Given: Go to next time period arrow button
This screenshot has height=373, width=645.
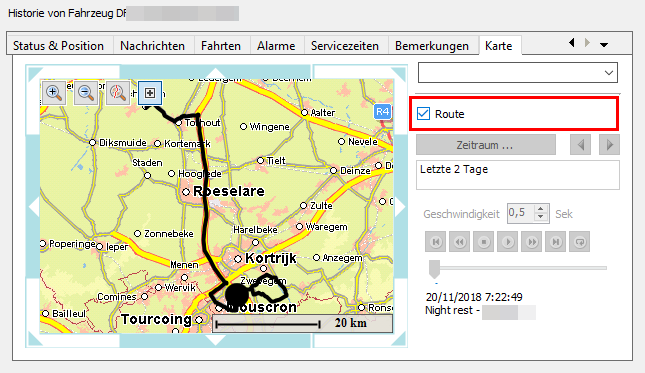Looking at the screenshot, I should (x=609, y=145).
